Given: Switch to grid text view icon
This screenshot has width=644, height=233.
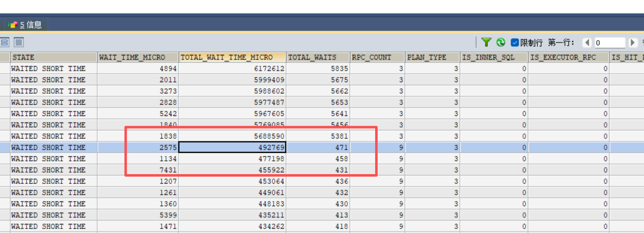Looking at the screenshot, I should [x=19, y=42].
